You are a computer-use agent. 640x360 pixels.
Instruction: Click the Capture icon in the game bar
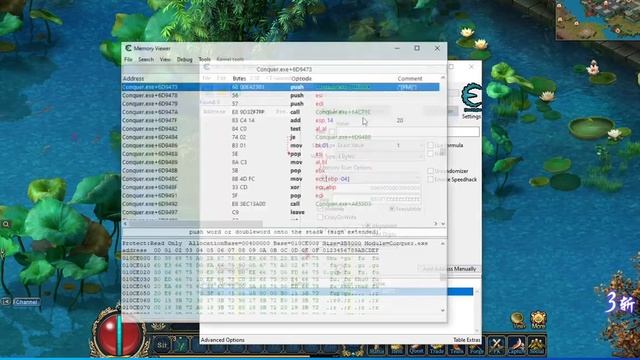point(516,345)
